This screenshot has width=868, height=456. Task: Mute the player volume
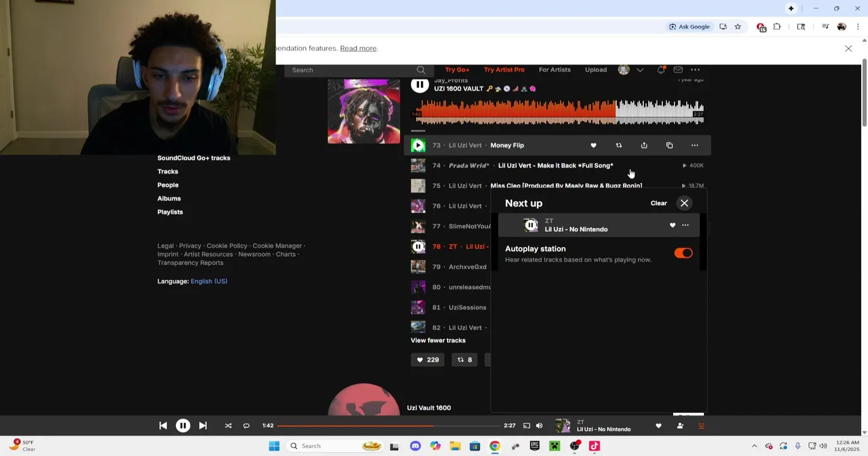click(539, 426)
